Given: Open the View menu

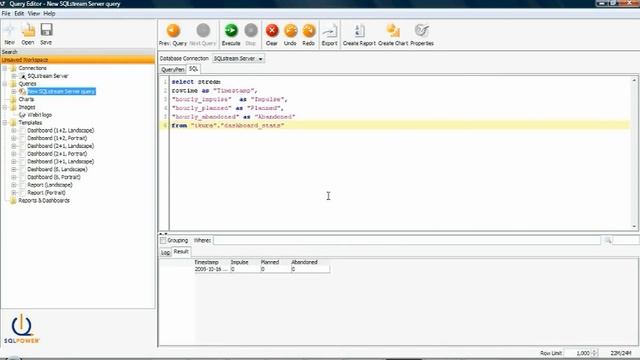Looking at the screenshot, I should click(34, 13).
